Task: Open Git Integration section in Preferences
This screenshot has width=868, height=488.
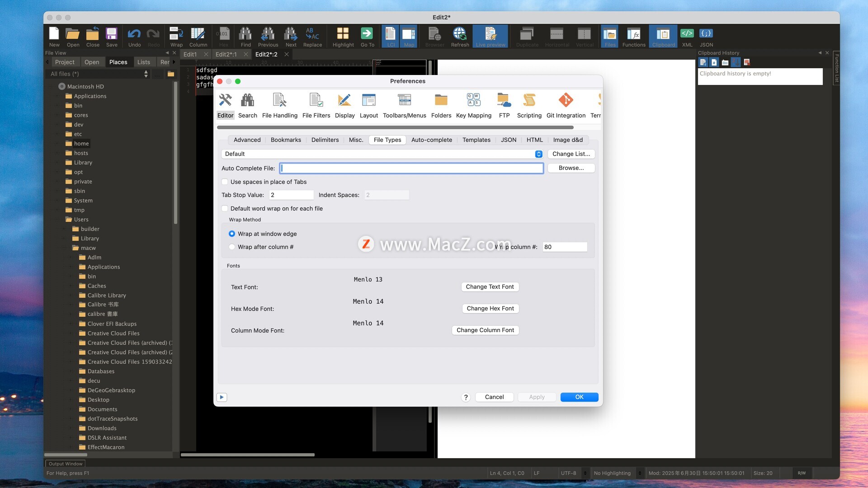Action: coord(566,106)
